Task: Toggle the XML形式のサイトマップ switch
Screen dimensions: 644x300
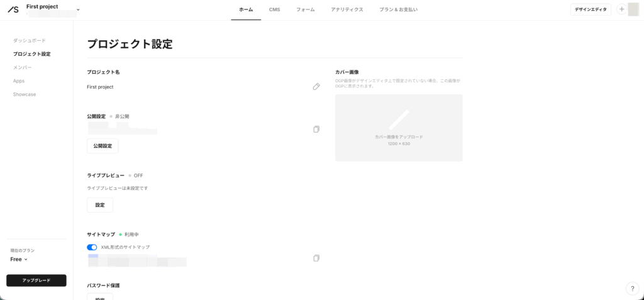Action: 92,247
